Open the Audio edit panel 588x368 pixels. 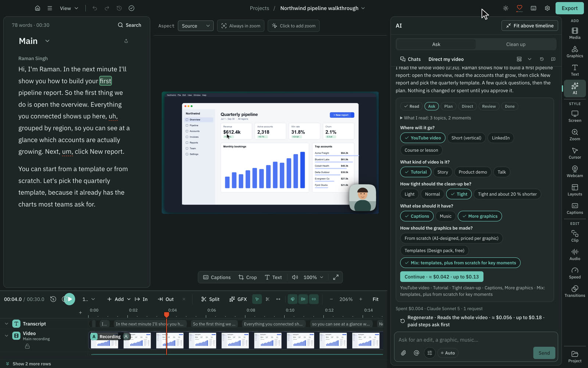click(x=575, y=255)
